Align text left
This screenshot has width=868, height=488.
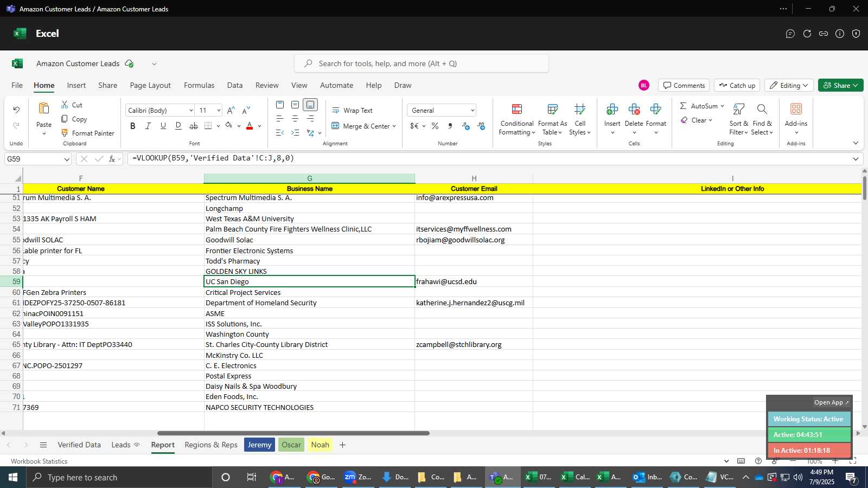280,119
